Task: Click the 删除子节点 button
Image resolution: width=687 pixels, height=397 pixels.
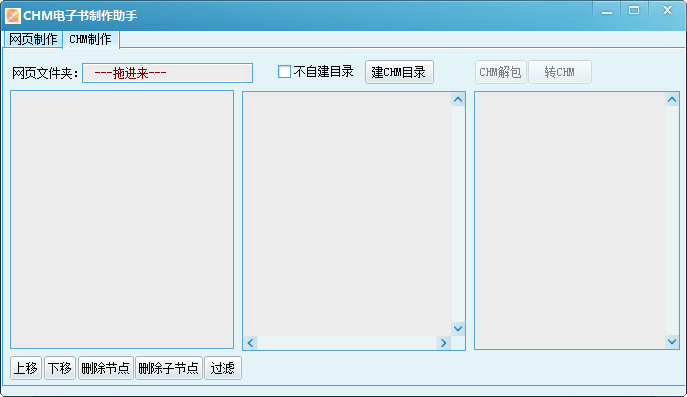Action: click(169, 368)
